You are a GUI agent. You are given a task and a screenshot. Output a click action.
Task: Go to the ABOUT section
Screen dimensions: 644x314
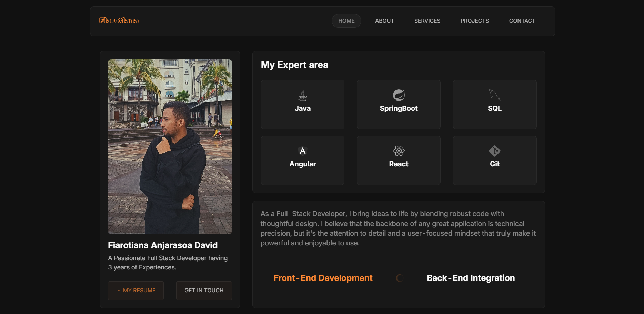coord(384,21)
